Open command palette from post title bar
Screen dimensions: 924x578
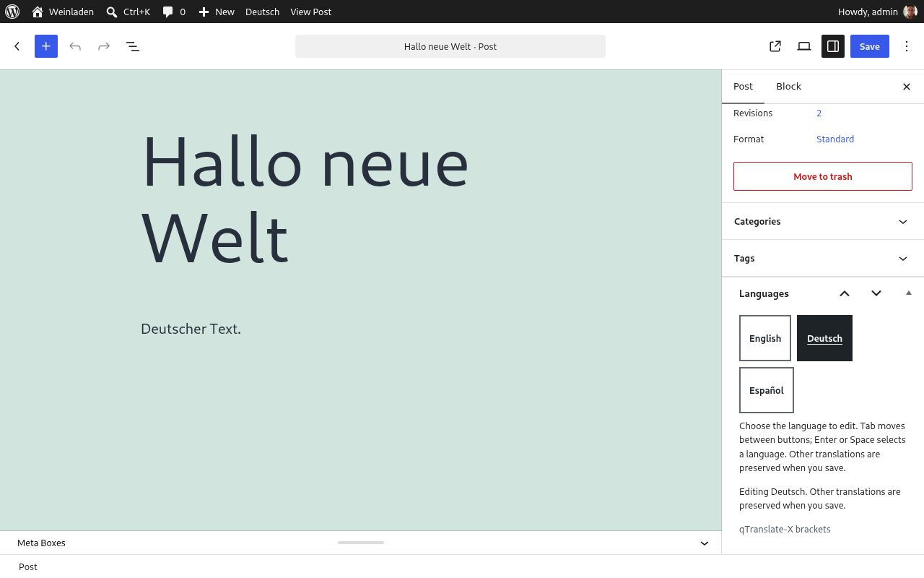[450, 46]
